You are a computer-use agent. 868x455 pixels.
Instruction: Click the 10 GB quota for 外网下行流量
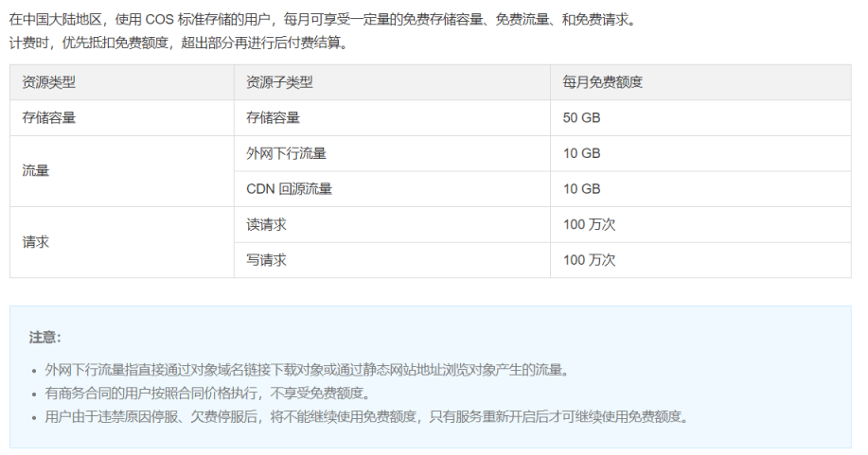(581, 153)
